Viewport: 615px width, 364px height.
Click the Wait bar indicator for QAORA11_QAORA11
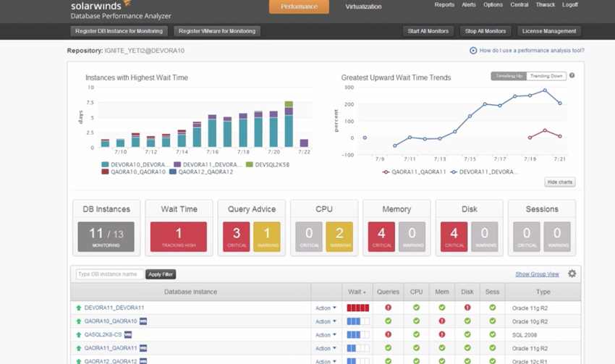[357, 348]
